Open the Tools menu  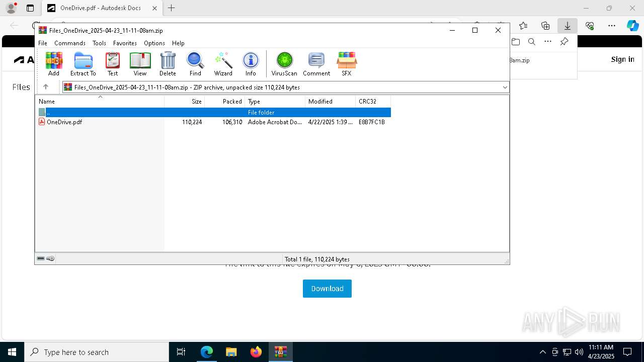coord(99,43)
